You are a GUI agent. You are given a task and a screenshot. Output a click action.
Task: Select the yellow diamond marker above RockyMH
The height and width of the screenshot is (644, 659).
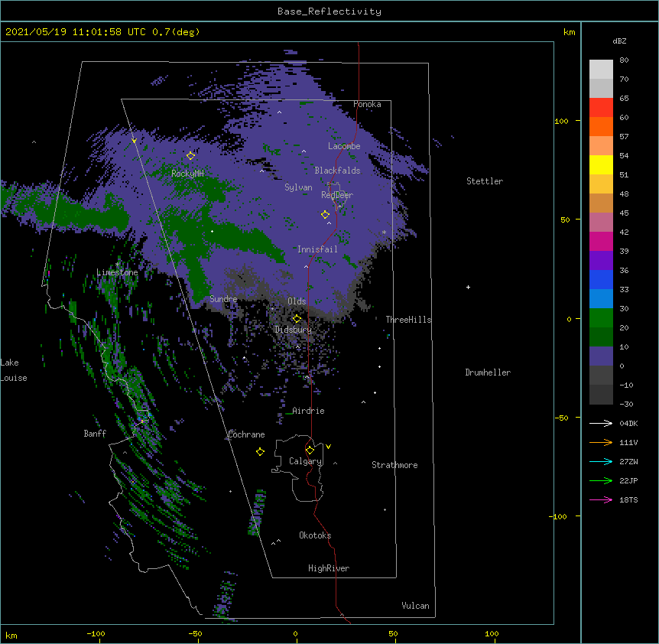190,155
